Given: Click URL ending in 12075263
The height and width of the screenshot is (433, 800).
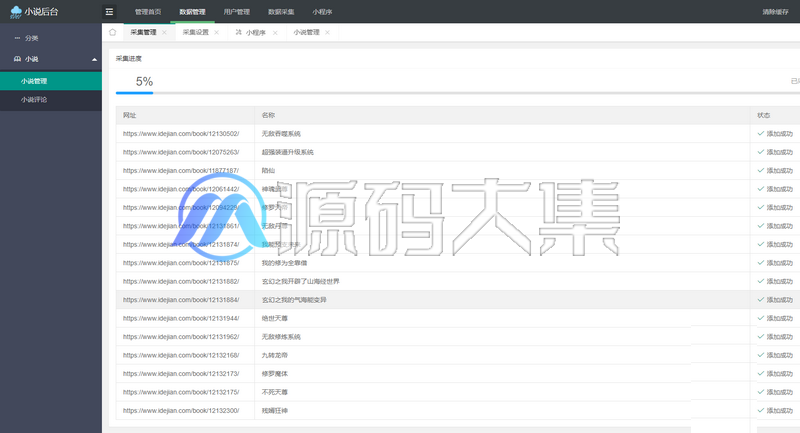Looking at the screenshot, I should tap(181, 152).
